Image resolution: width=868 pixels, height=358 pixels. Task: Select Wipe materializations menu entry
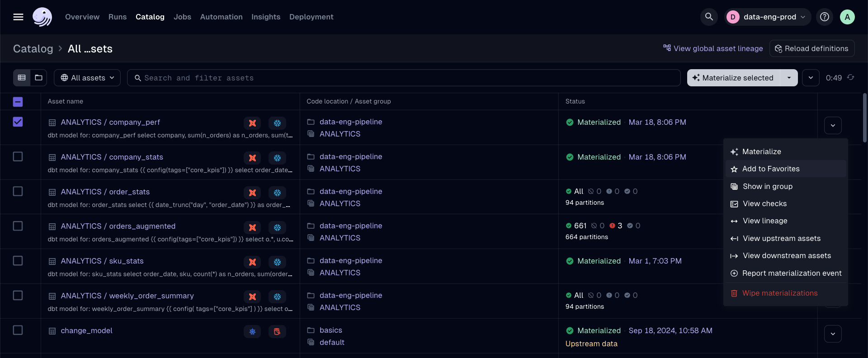coord(786,293)
